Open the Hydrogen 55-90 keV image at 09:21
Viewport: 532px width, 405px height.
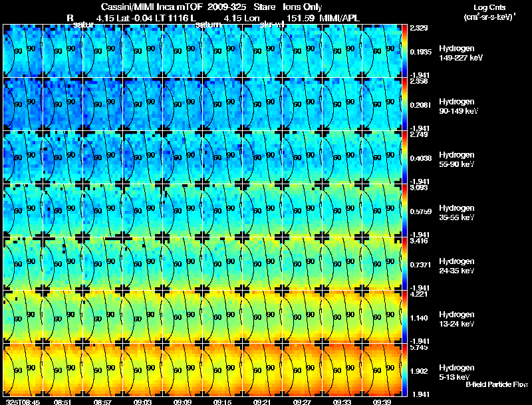[262, 157]
